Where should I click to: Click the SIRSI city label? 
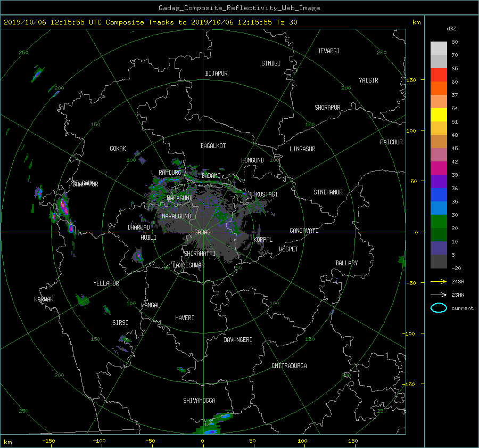click(120, 323)
